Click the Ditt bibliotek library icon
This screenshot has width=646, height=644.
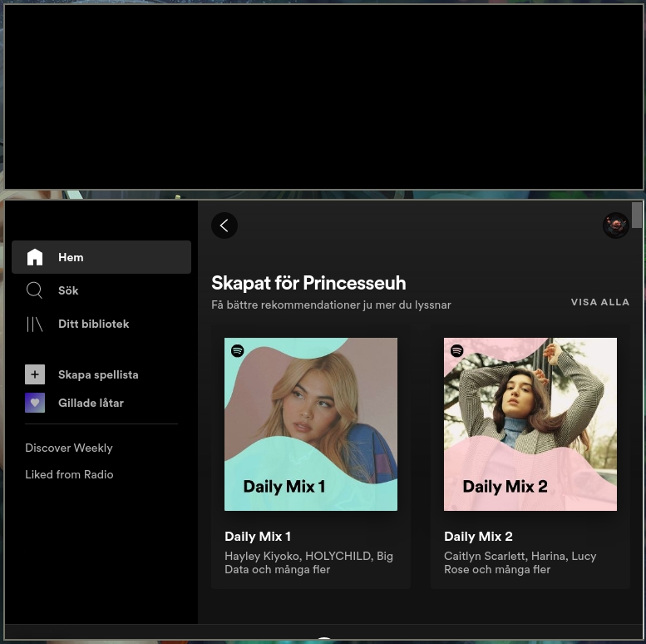click(x=35, y=324)
